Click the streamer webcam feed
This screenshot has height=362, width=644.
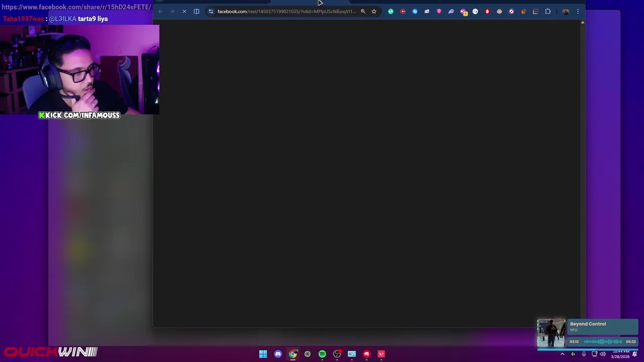point(79,69)
